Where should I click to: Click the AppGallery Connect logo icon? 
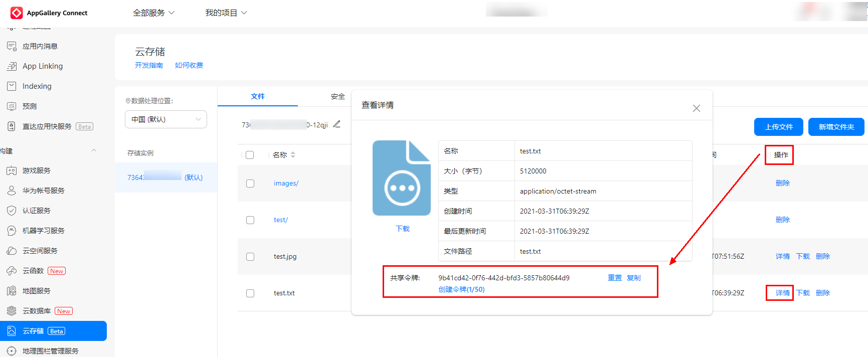pos(17,13)
